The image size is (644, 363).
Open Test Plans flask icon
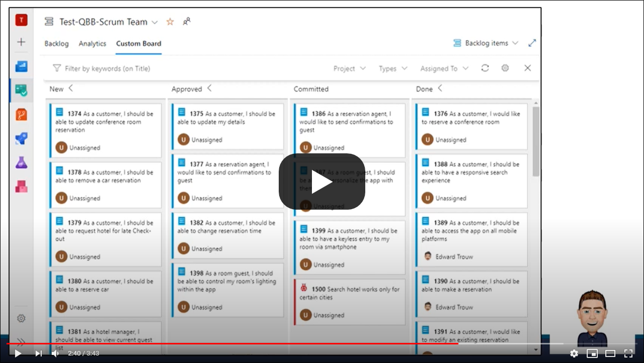coord(21,162)
